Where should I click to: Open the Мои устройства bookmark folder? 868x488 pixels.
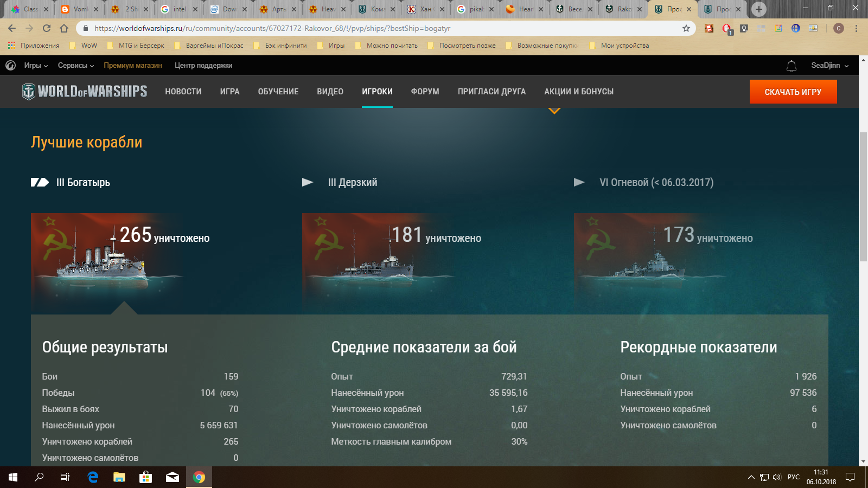[x=619, y=46]
